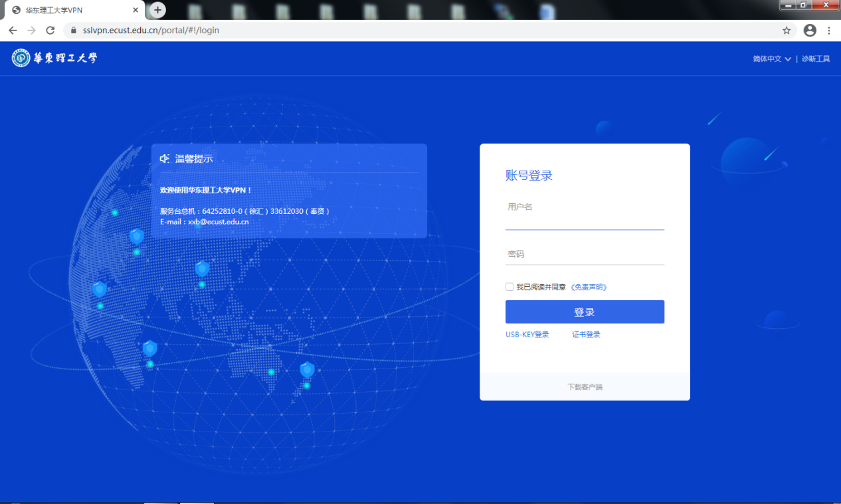Close the browser window
The height and width of the screenshot is (504, 841).
(x=825, y=5)
